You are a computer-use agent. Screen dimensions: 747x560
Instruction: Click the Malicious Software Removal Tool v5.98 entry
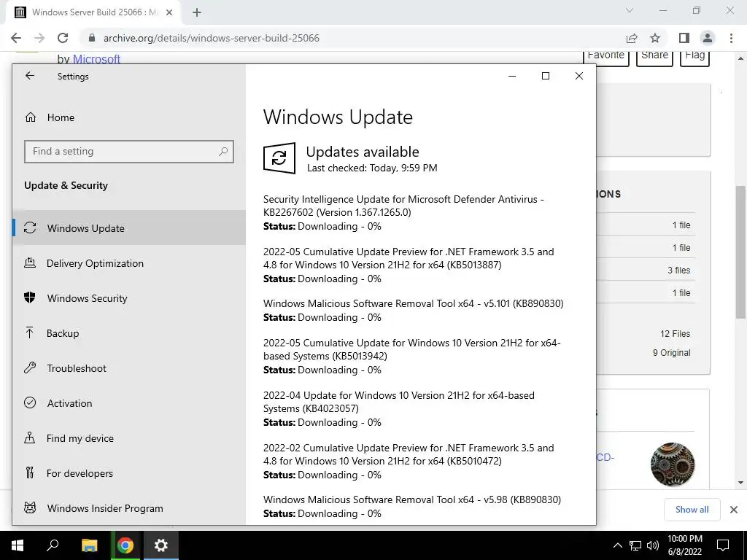click(412, 506)
